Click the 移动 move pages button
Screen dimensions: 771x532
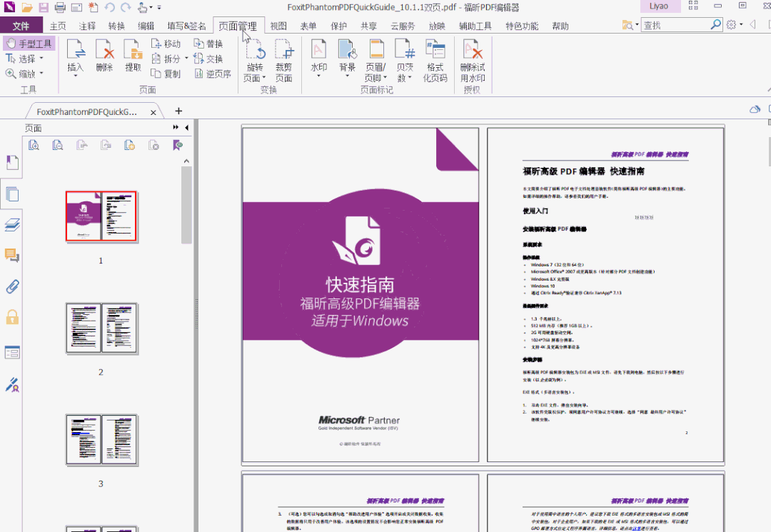[x=166, y=44]
